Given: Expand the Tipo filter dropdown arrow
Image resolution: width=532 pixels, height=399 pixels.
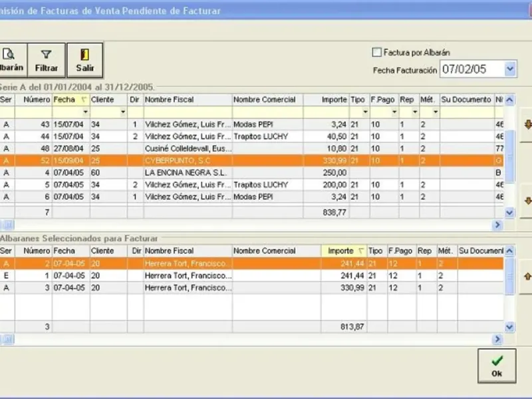Looking at the screenshot, I should tap(365, 112).
